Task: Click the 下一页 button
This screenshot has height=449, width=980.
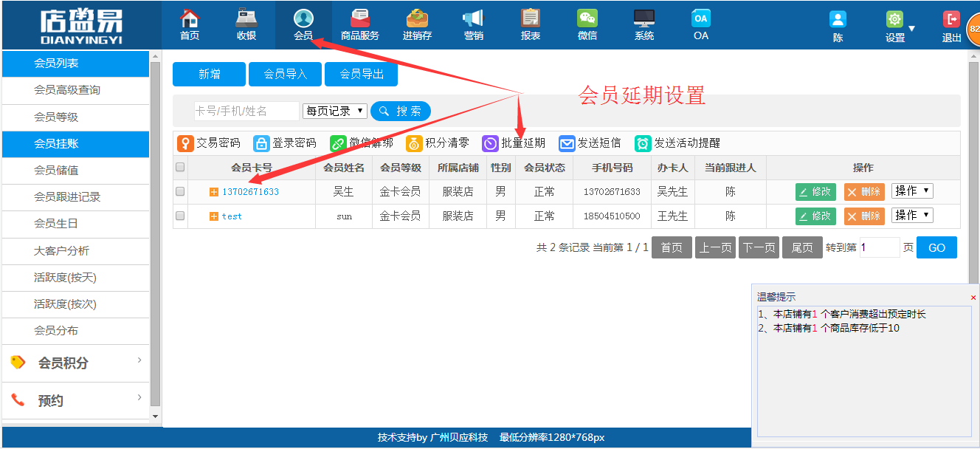Action: tap(759, 247)
